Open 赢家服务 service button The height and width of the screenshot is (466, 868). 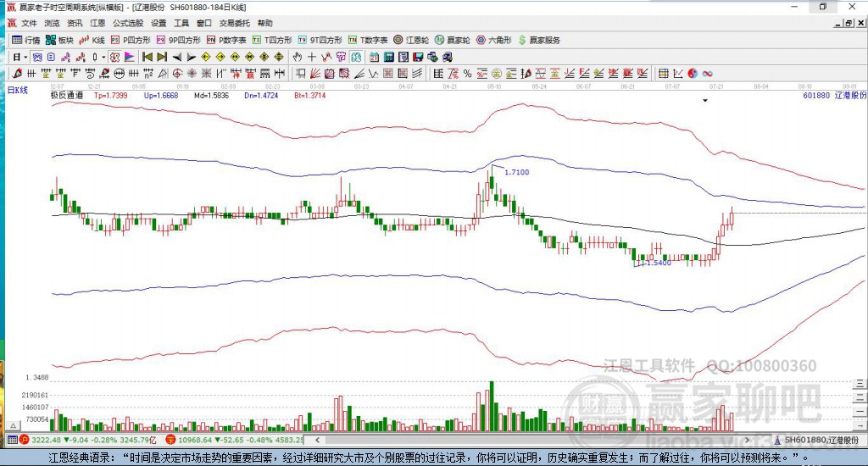tap(539, 40)
